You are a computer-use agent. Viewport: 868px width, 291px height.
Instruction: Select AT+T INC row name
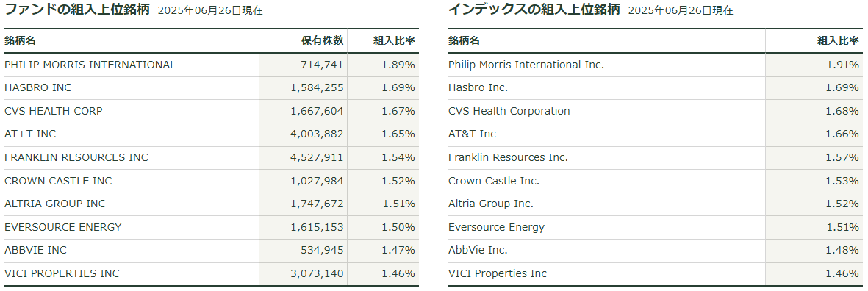click(x=30, y=134)
